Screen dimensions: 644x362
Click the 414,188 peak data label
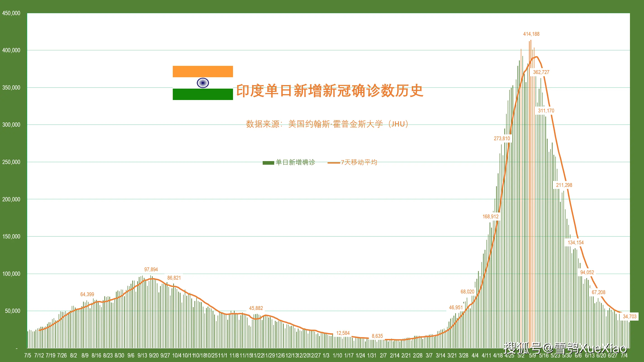531,34
